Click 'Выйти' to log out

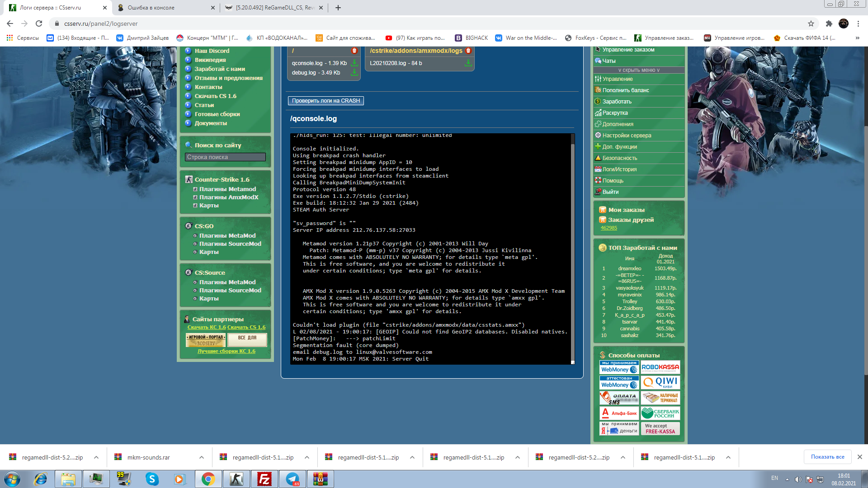tap(610, 192)
